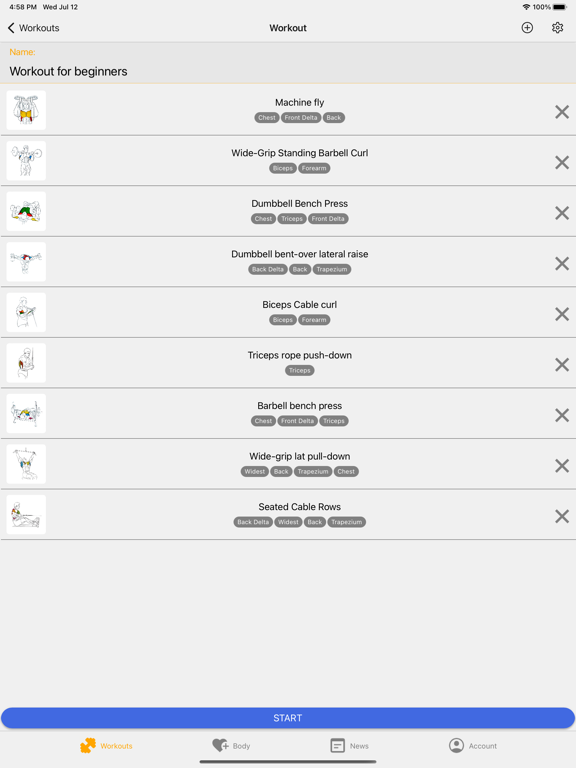Switch to the Body tab
This screenshot has width=576, height=768.
(231, 745)
